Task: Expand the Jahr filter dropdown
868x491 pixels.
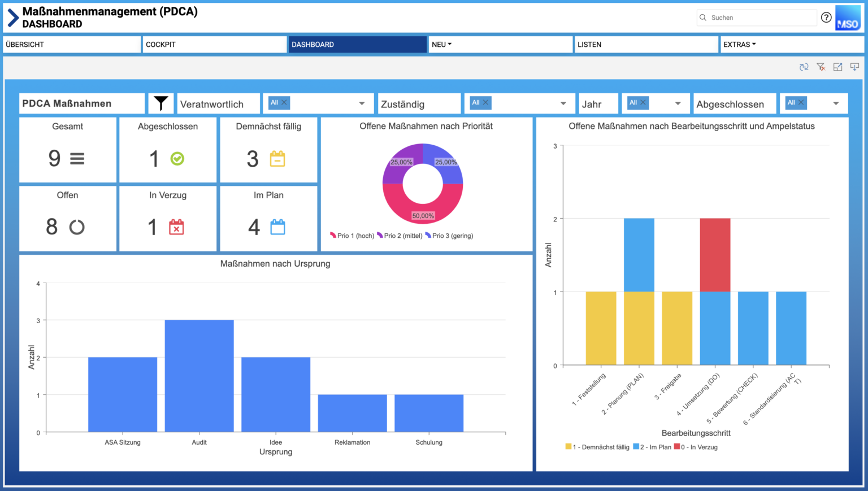Action: coord(678,103)
